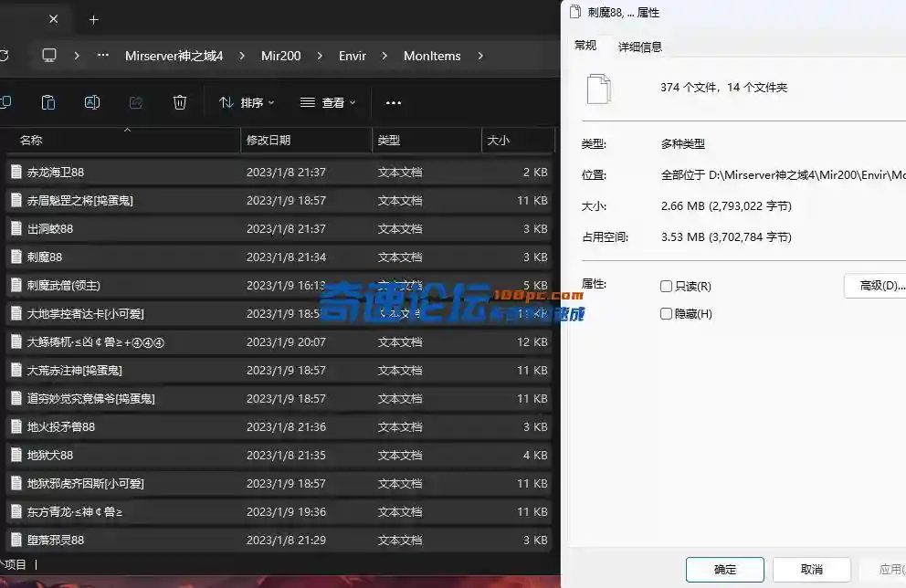The image size is (906, 588).
Task: Click the file icon of 大鲧梼杌 file
Action: tap(16, 341)
